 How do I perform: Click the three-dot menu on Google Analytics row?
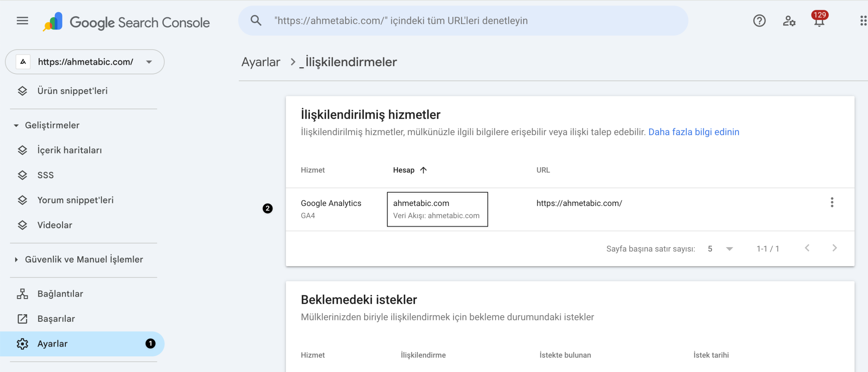(x=832, y=203)
